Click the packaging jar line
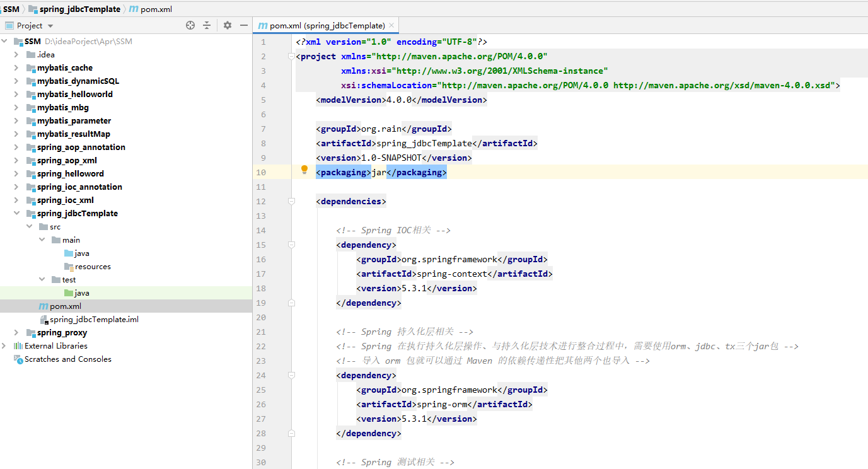This screenshot has height=469, width=868. 381,172
